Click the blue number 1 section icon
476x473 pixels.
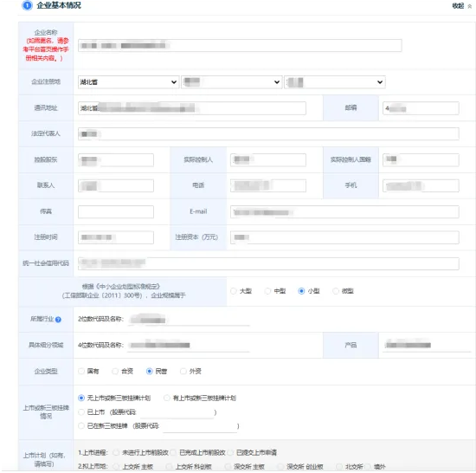[x=27, y=5]
